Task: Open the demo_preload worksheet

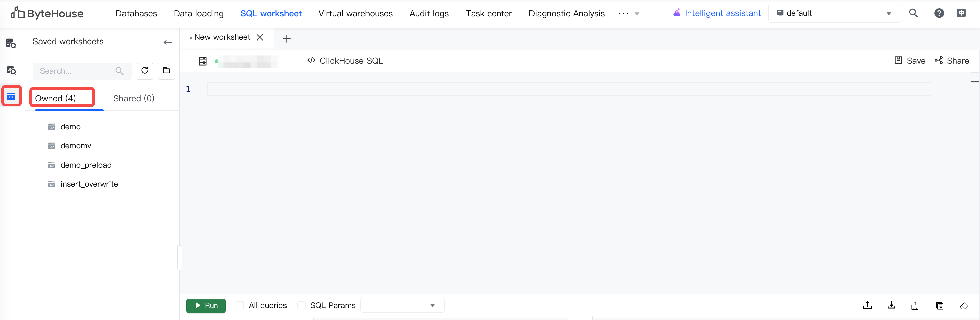Action: [x=86, y=165]
